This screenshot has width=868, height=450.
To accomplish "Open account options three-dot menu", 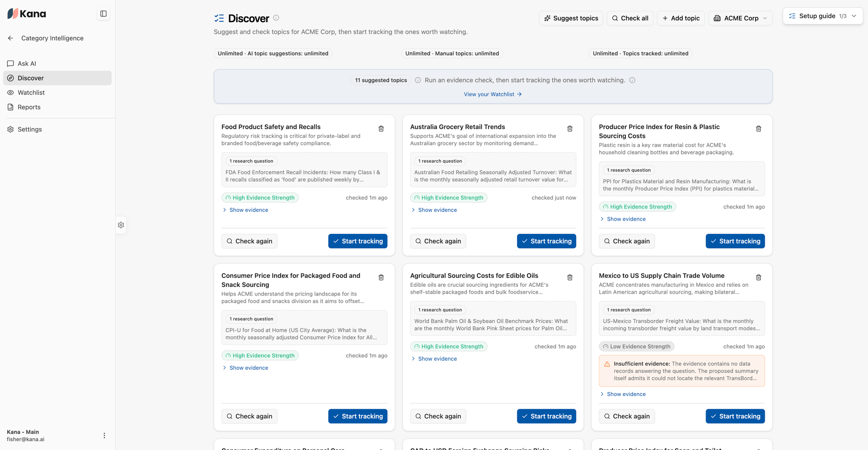I will pos(104,435).
